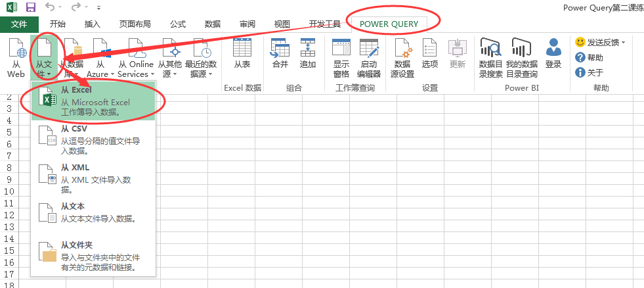Select row 5 header

pyautogui.click(x=9, y=132)
